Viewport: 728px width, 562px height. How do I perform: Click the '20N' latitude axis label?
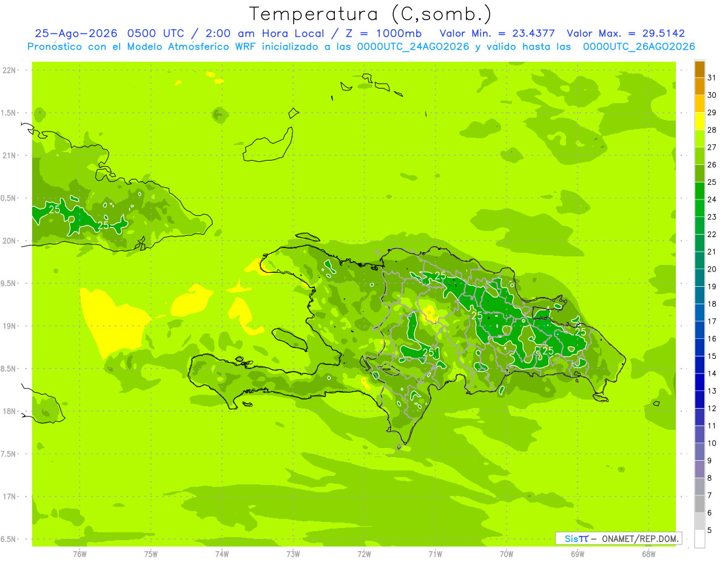[x=10, y=241]
